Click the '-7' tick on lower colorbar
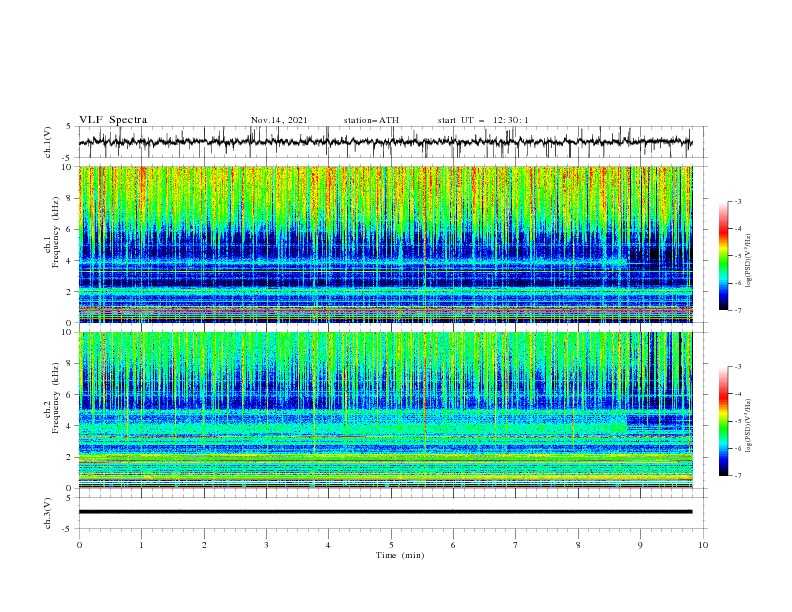This screenshot has width=792, height=612. click(738, 476)
